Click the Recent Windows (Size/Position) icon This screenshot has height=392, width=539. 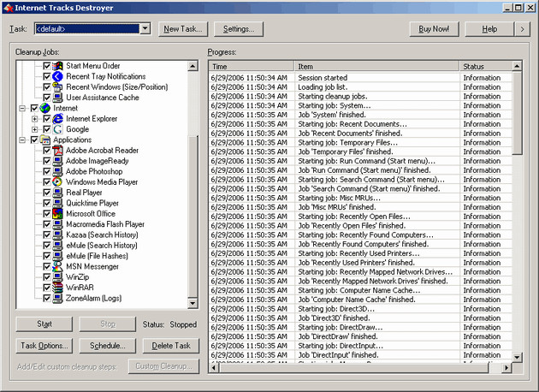57,87
